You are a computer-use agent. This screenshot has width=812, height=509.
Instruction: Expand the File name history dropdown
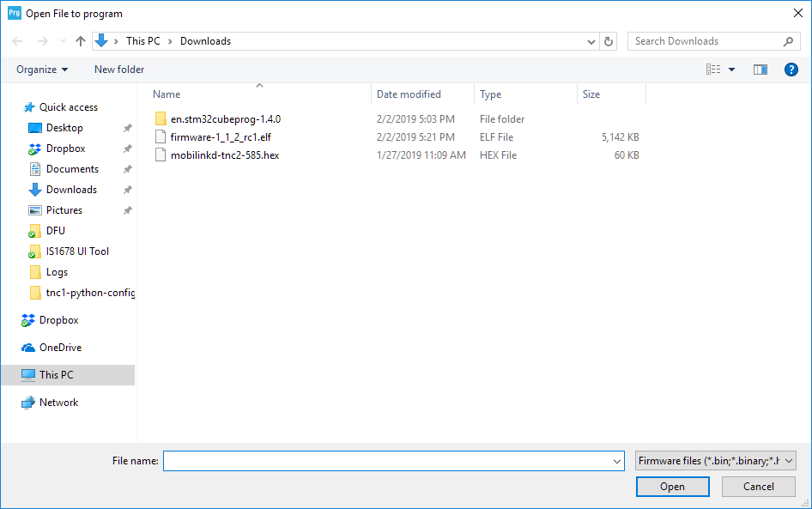(x=617, y=461)
